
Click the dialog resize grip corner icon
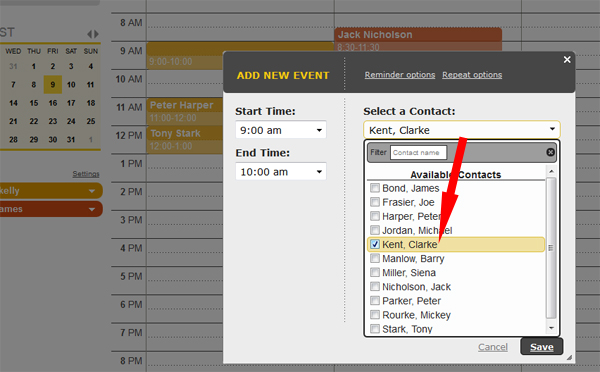(x=569, y=357)
